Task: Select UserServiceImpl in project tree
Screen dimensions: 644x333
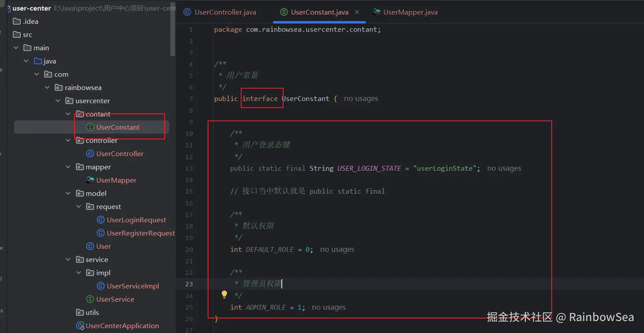Action: tap(133, 286)
